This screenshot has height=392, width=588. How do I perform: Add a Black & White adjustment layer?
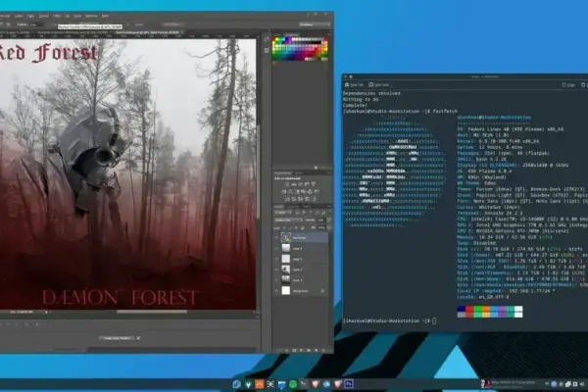point(297,191)
